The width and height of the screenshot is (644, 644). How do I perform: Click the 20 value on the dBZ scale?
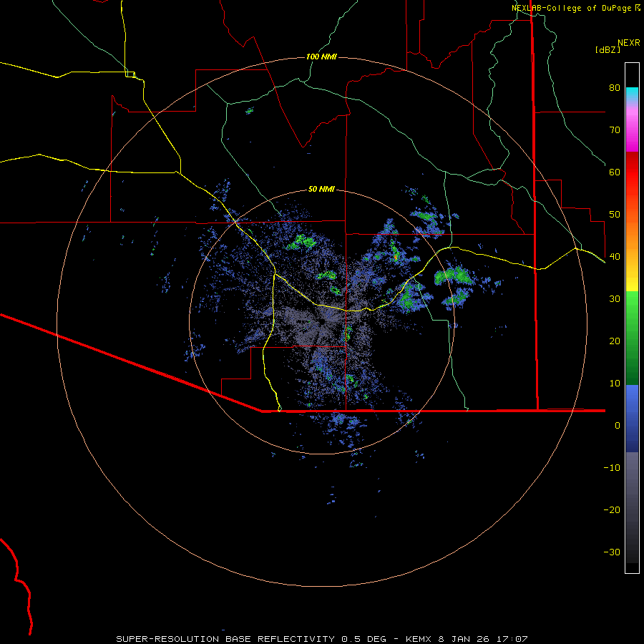click(x=615, y=341)
